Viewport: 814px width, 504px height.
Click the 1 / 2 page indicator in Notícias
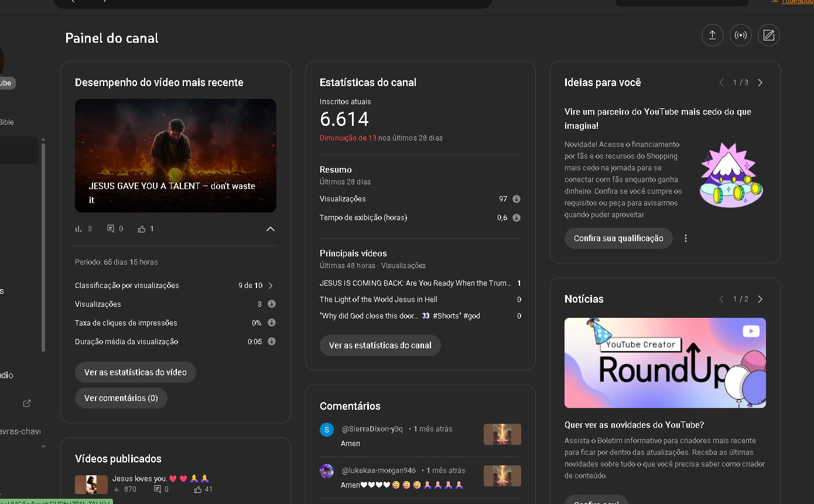coord(741,299)
